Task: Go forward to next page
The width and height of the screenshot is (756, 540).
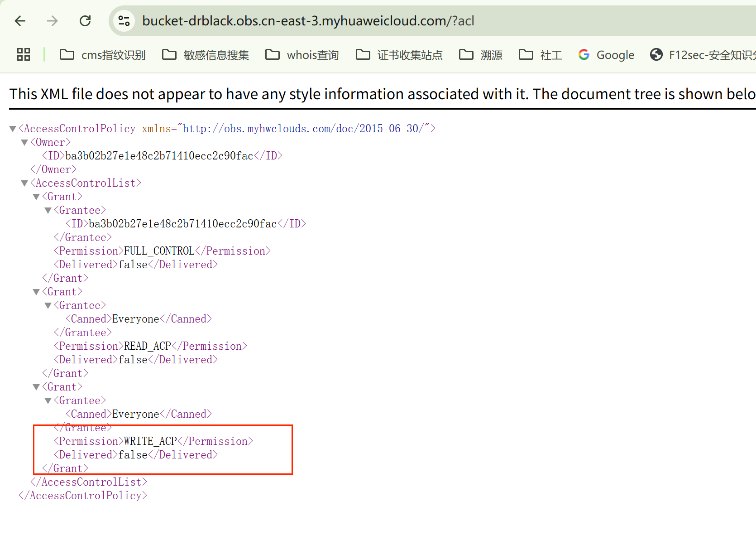Action: coord(53,21)
